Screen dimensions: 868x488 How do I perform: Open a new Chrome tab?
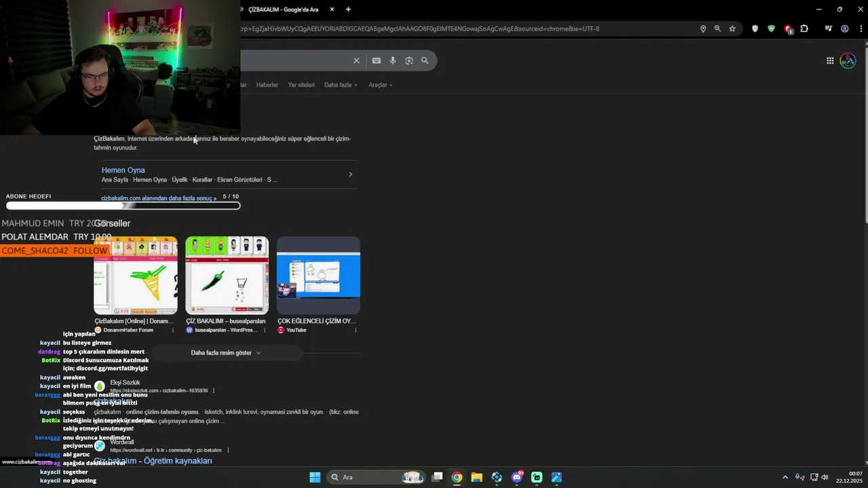coord(348,9)
